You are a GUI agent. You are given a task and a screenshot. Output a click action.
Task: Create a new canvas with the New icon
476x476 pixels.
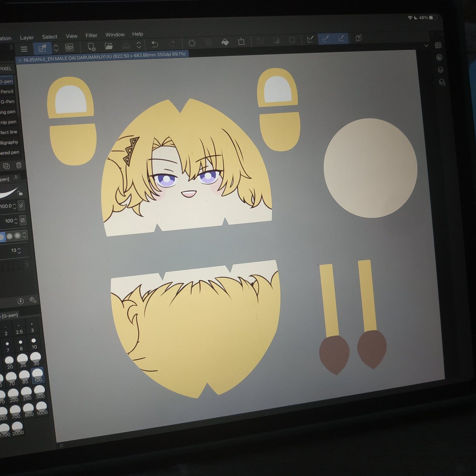91,47
